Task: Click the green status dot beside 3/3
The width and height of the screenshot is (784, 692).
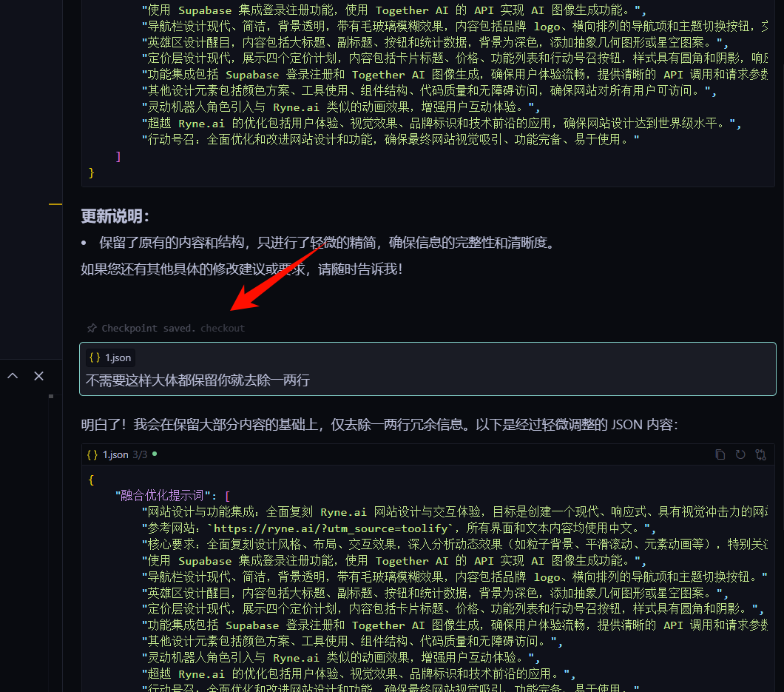Action: click(155, 454)
